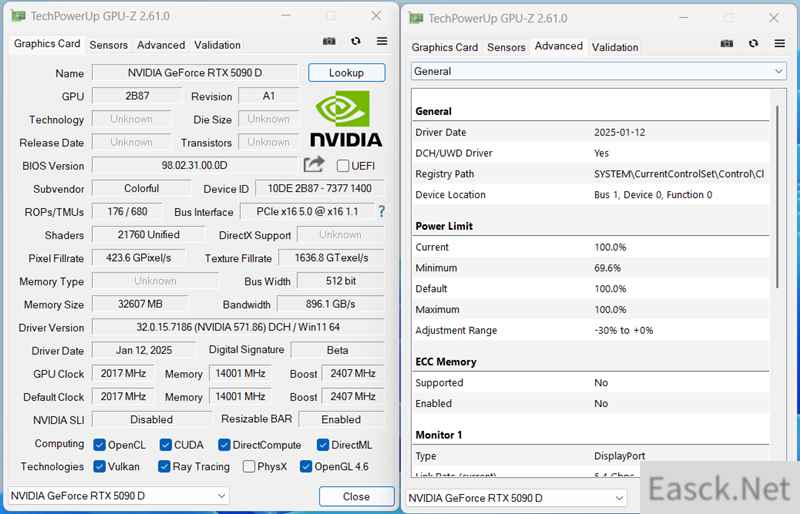Toggle the UEFI checkbox
This screenshot has width=800, height=514.
click(343, 166)
